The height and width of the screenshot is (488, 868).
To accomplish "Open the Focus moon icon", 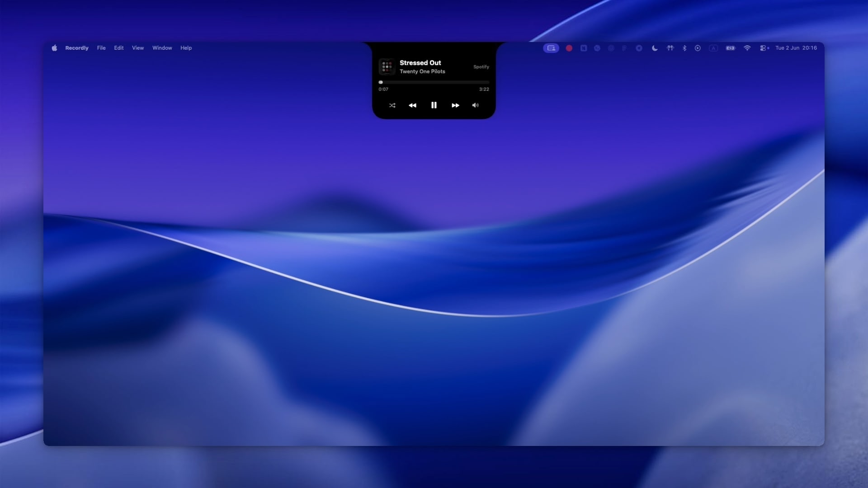I will [x=655, y=48].
